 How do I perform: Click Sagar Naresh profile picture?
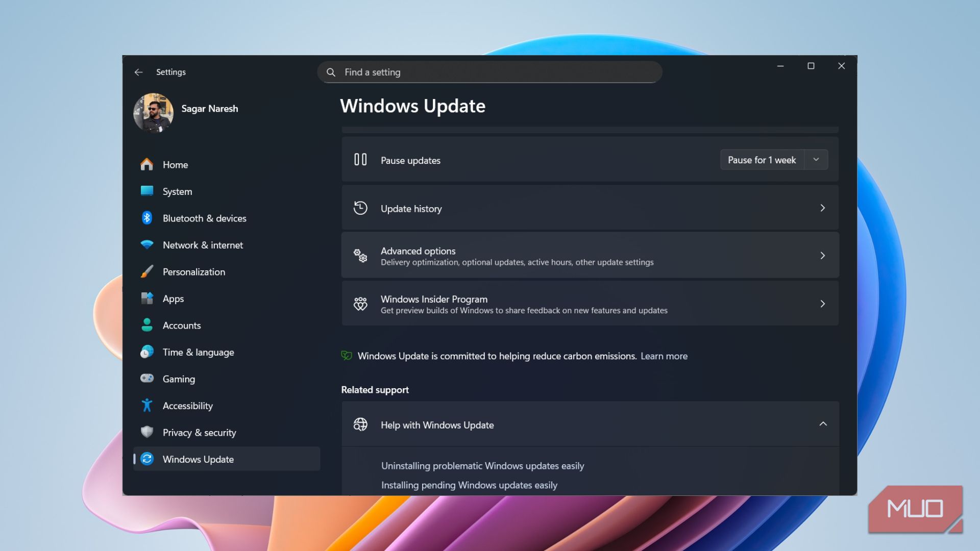tap(153, 113)
